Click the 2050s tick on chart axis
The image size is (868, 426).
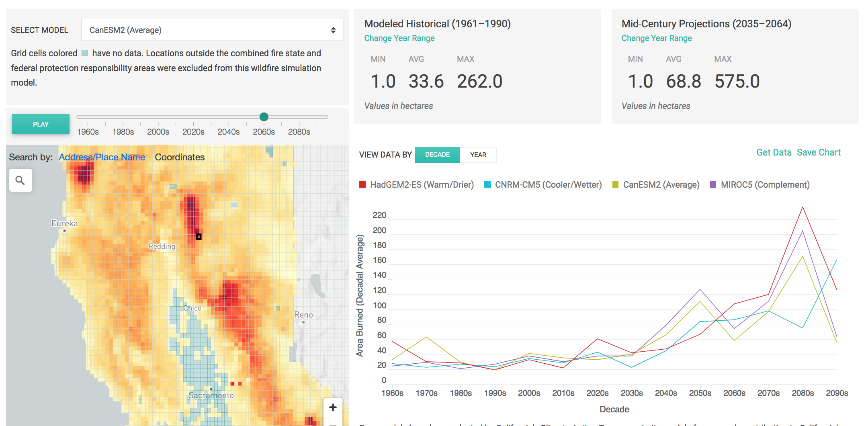coord(700,393)
